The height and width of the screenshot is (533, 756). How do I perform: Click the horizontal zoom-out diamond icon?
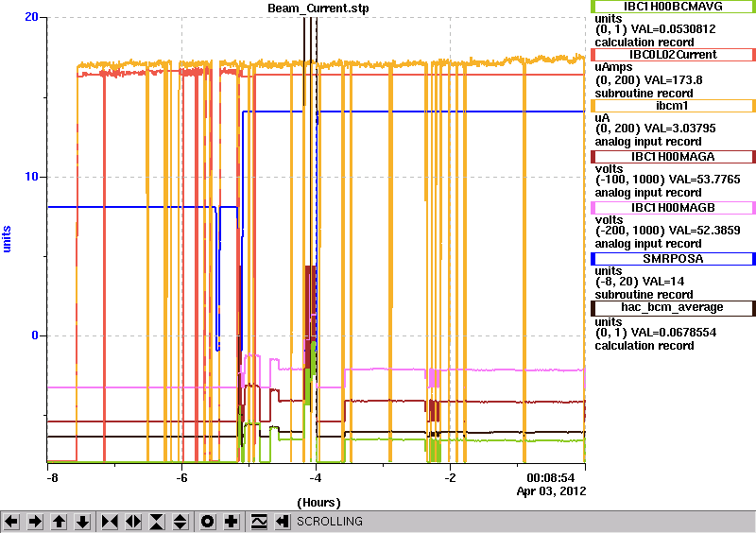tap(133, 522)
